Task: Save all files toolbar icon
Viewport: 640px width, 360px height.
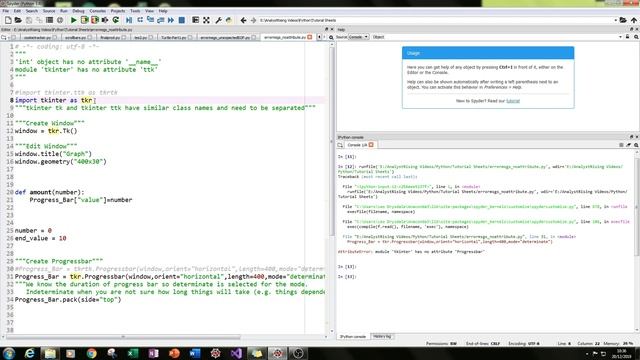Action: click(39, 20)
